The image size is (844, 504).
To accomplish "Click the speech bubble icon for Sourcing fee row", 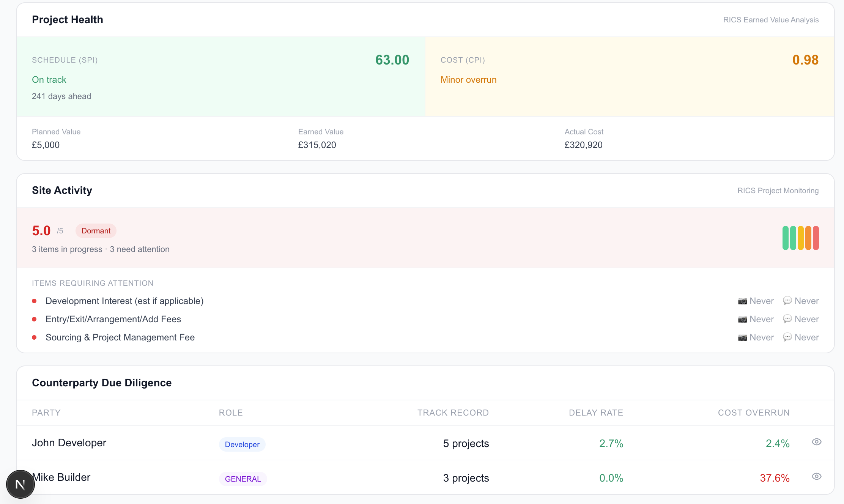I will (787, 337).
